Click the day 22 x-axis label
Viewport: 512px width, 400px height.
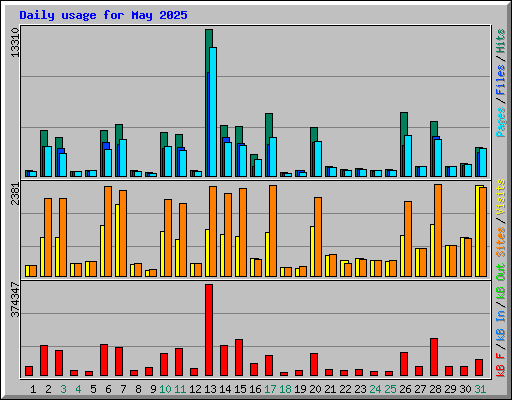[x=345, y=389]
